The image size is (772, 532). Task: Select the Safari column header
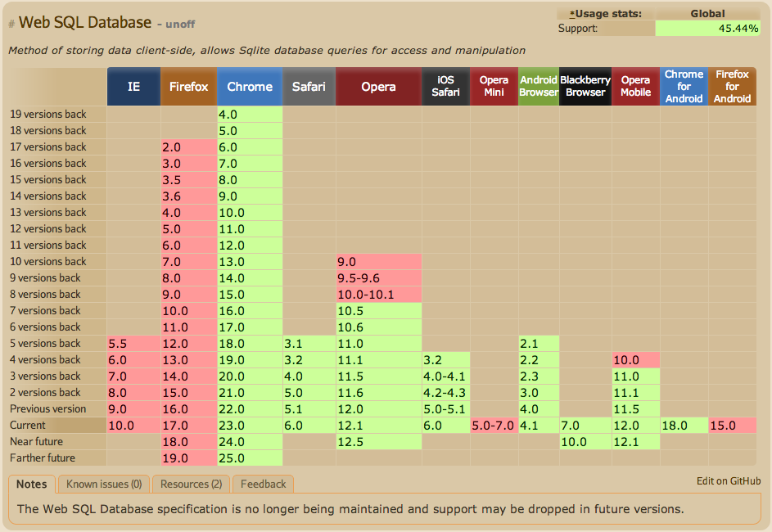pyautogui.click(x=309, y=87)
